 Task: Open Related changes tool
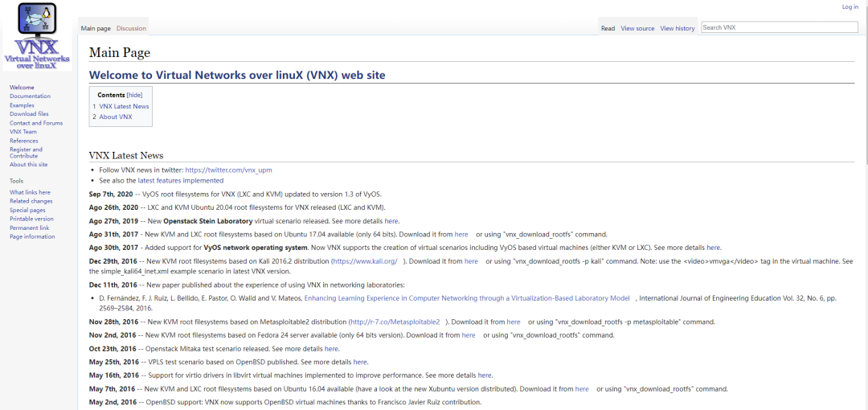tap(31, 201)
